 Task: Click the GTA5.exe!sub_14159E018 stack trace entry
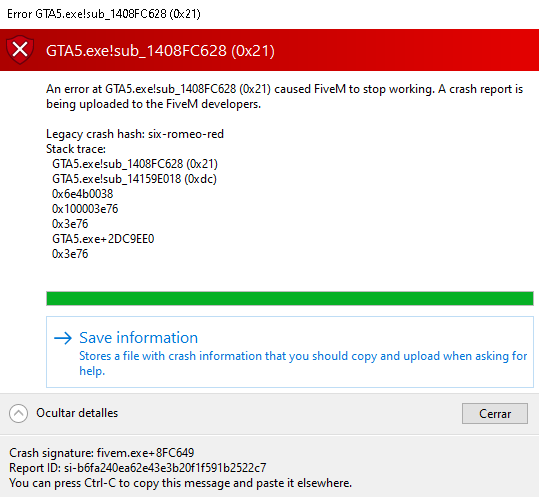[x=134, y=179]
